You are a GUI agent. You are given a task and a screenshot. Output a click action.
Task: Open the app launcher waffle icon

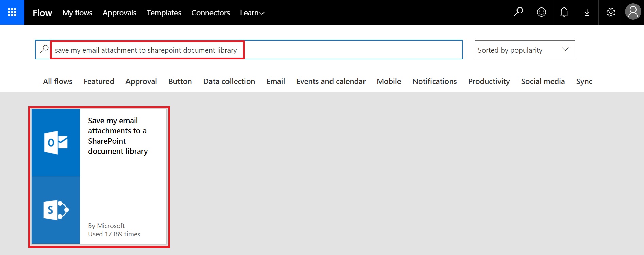[12, 12]
